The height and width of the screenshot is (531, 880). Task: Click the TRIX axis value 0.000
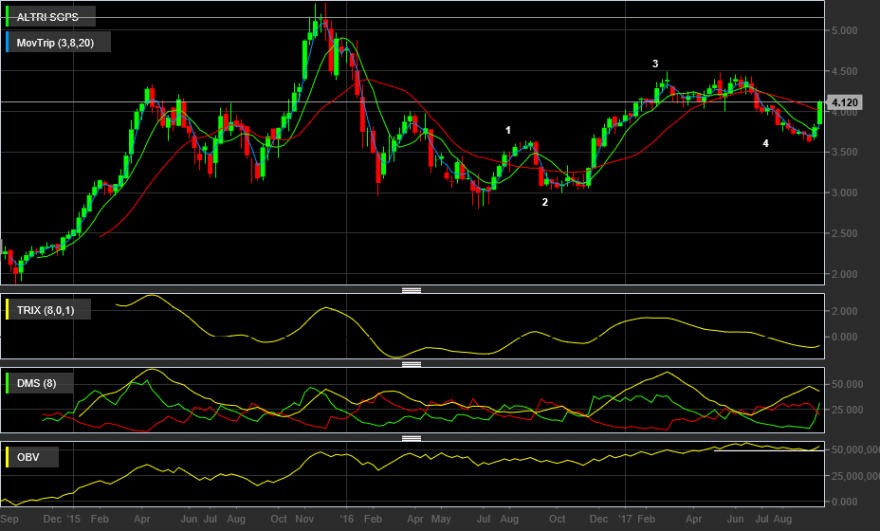click(x=844, y=337)
